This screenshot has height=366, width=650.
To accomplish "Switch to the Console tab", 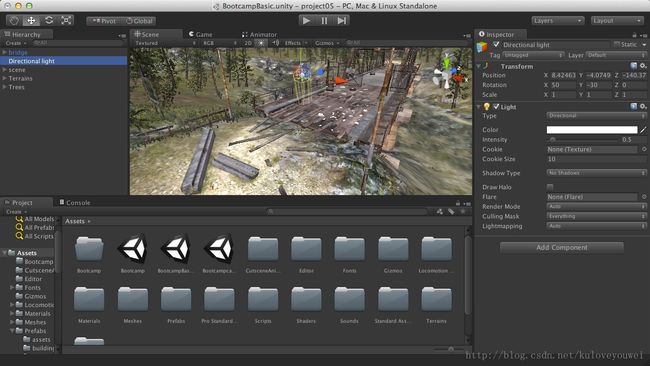I will tap(75, 202).
